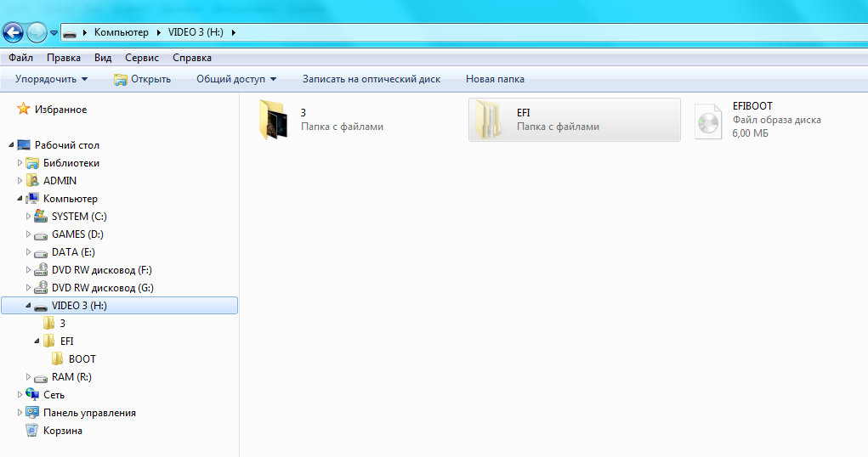Click the Библиотеки libraries icon
Viewport: 868px width, 457px height.
pyautogui.click(x=32, y=162)
